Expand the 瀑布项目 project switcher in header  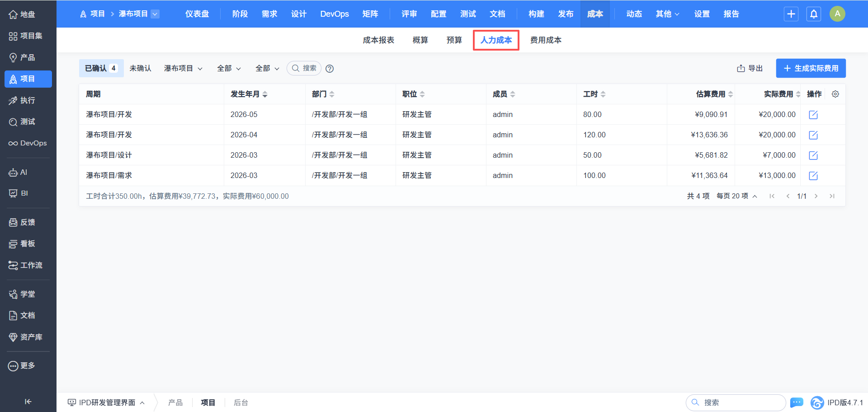pyautogui.click(x=155, y=14)
